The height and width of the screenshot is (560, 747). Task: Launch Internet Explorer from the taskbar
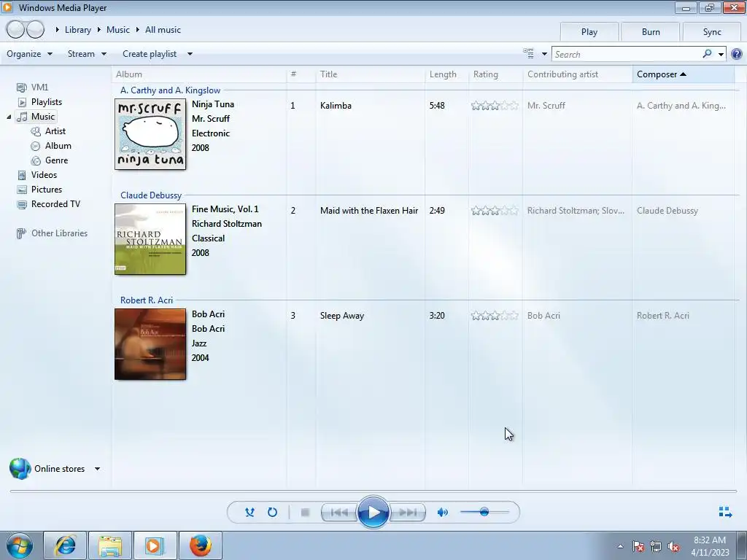65,545
